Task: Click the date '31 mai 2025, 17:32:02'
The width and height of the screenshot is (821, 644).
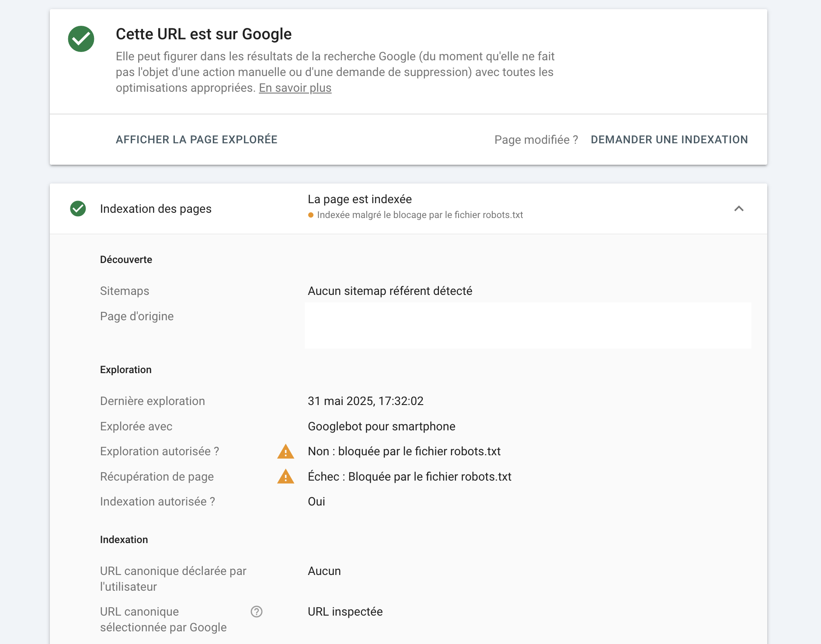Action: (365, 401)
